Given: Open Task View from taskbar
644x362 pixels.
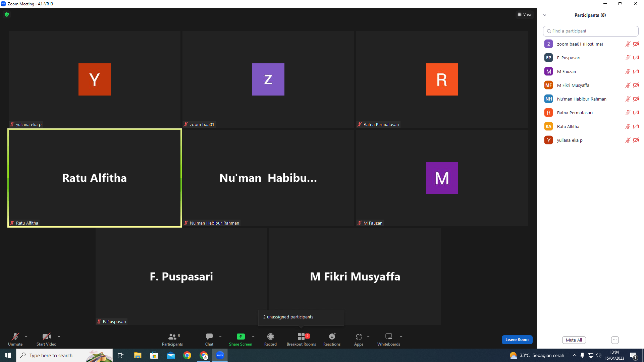Looking at the screenshot, I should click(121, 355).
